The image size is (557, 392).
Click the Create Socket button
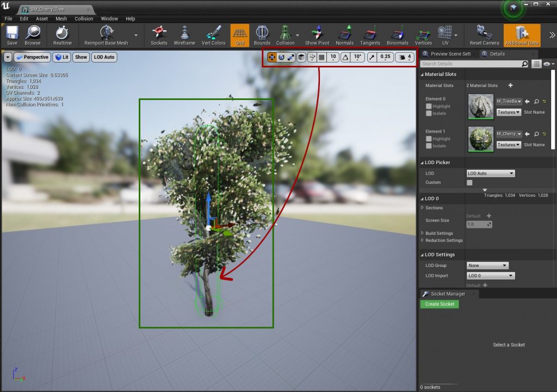click(440, 304)
